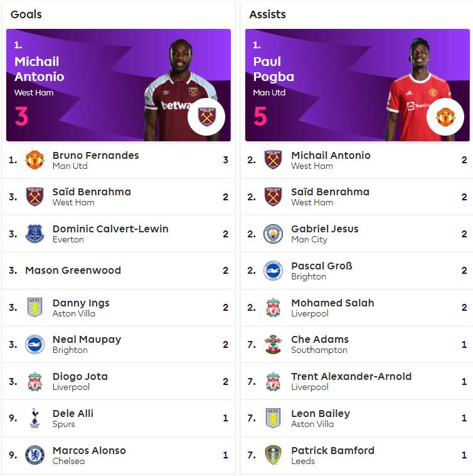Click the Michail Antonio top scorer name

(39, 69)
